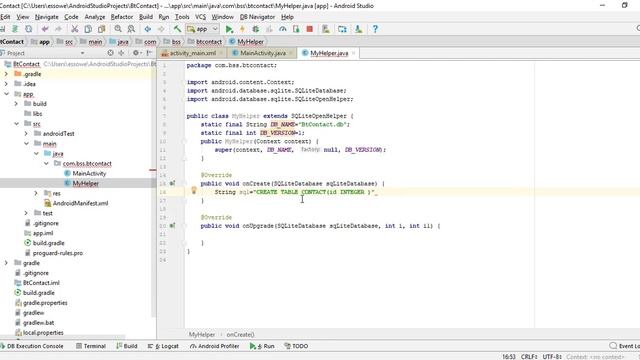Image resolution: width=640 pixels, height=360 pixels.
Task: Expand the .gradle folder
Action: coord(6,74)
